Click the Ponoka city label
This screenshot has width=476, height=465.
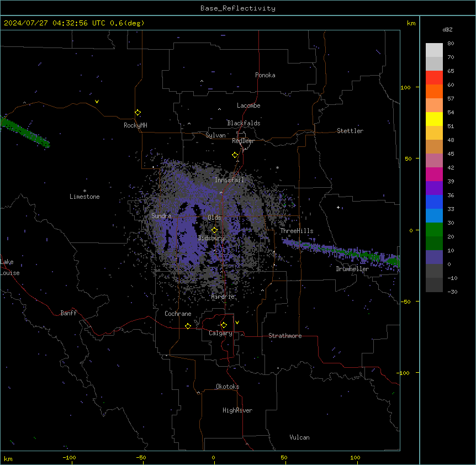265,75
